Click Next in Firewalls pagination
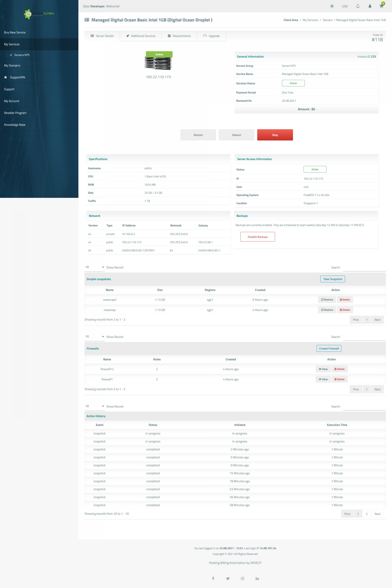Viewport: 392px width, 588px height. [x=377, y=389]
